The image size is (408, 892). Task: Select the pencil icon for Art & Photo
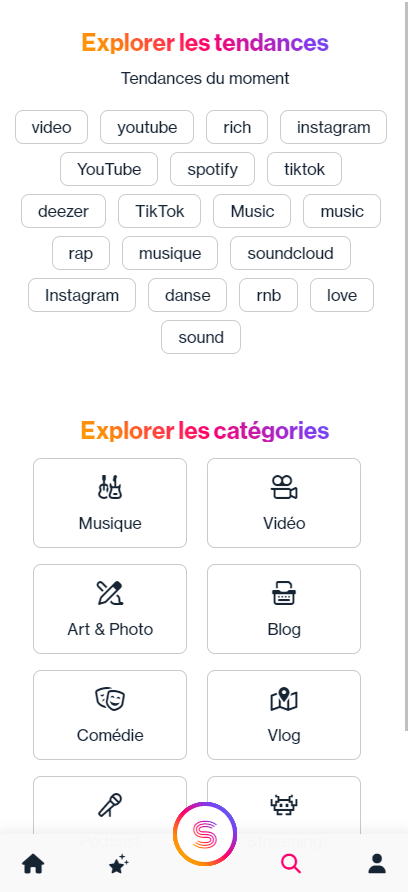pos(110,593)
